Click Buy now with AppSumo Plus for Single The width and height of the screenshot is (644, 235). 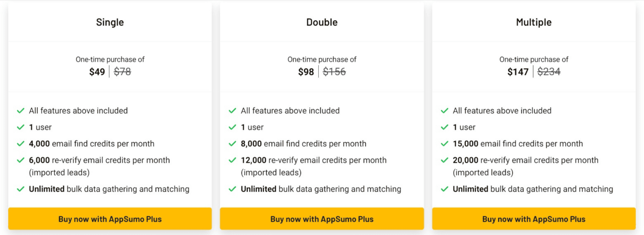[110, 219]
